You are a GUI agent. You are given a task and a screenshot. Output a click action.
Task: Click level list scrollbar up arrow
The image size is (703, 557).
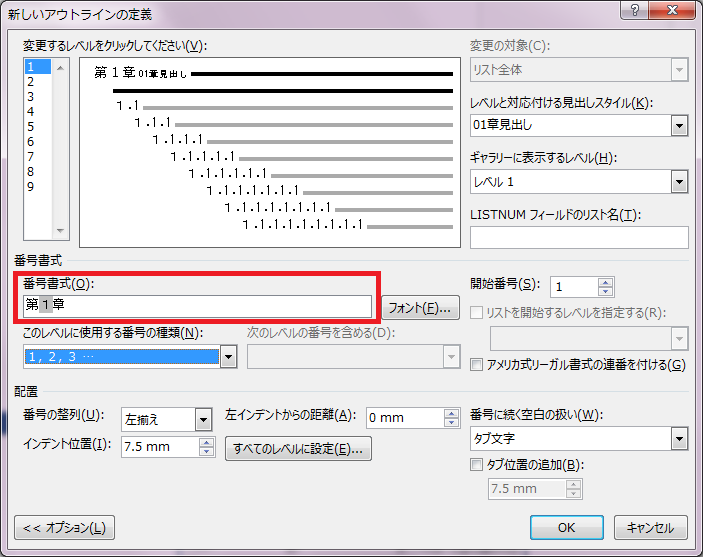61,68
